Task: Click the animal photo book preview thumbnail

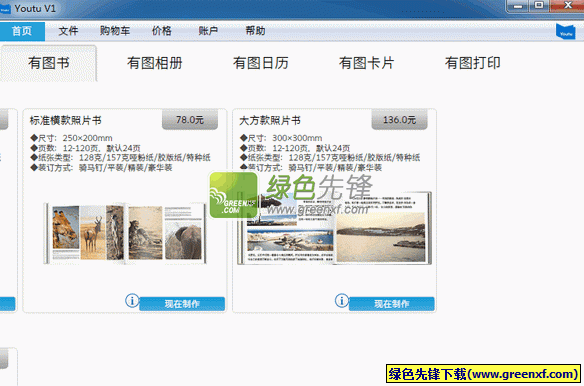Action: (x=125, y=233)
